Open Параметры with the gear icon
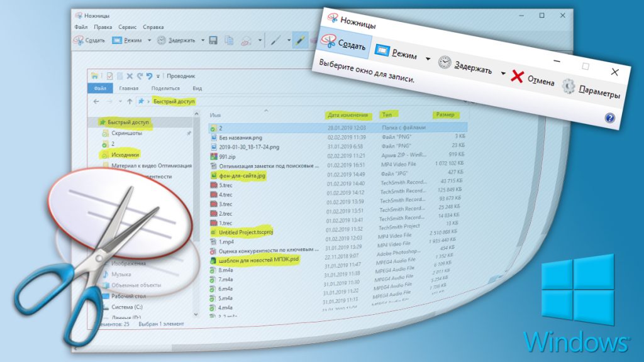 [591, 90]
